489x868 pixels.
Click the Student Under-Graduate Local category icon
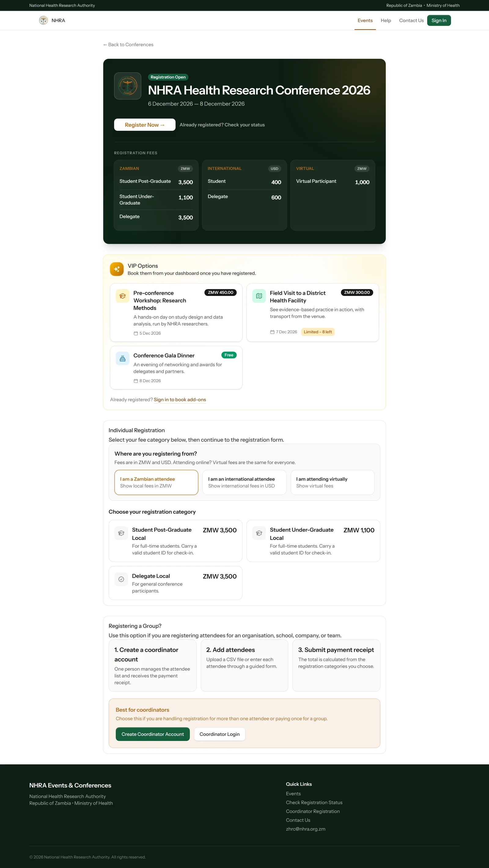(259, 533)
